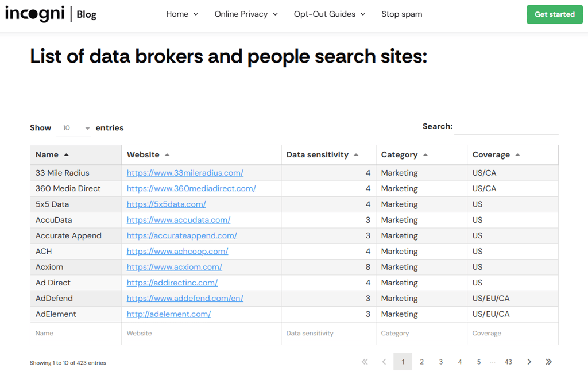Go to pagination page 4
588x379 pixels.
460,362
